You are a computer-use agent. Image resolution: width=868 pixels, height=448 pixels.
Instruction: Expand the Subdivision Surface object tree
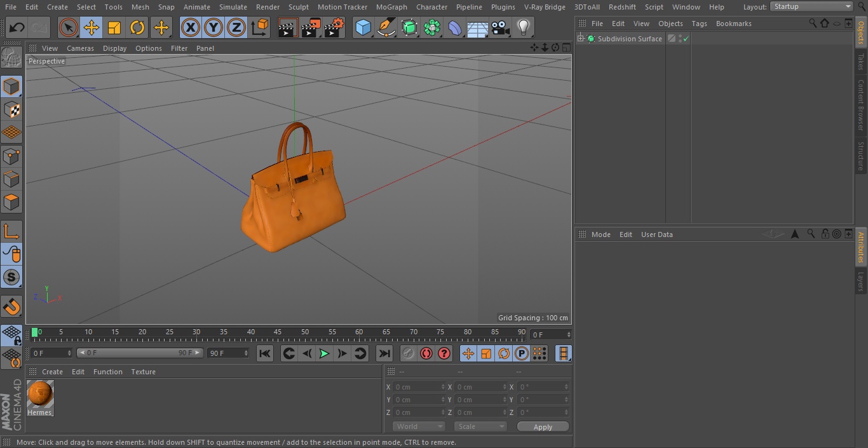tap(581, 39)
